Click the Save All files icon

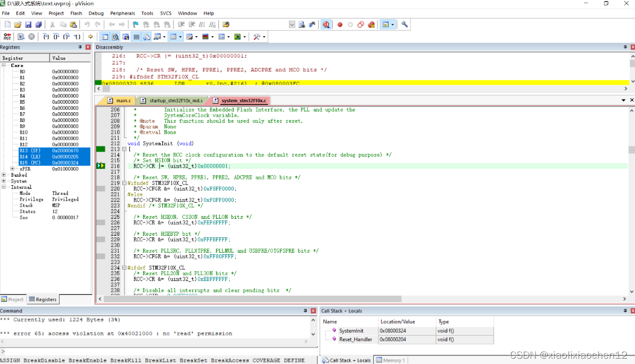(x=38, y=24)
